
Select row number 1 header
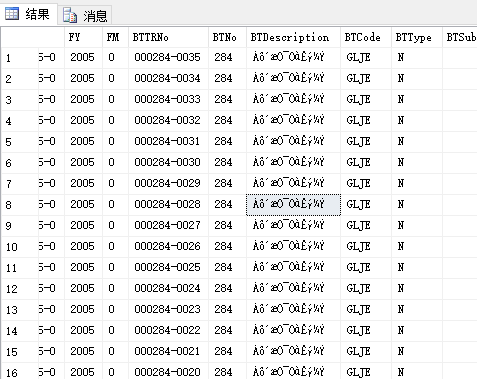coord(20,58)
